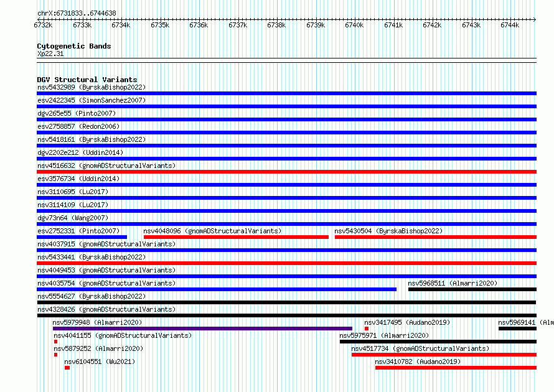Click the black bar under nsv4328426

(x=286, y=315)
